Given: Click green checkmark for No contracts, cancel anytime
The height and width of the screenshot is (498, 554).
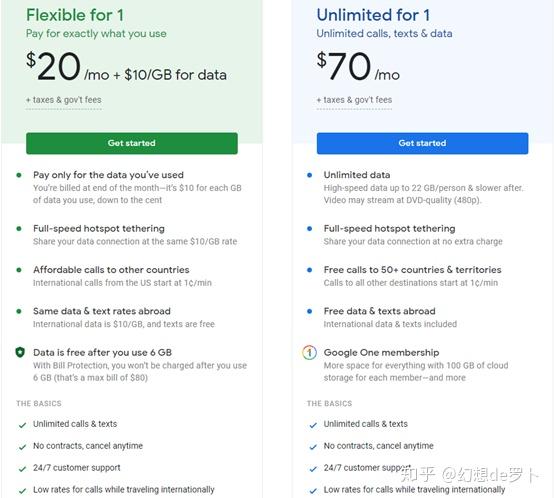Looking at the screenshot, I should pyautogui.click(x=22, y=447).
